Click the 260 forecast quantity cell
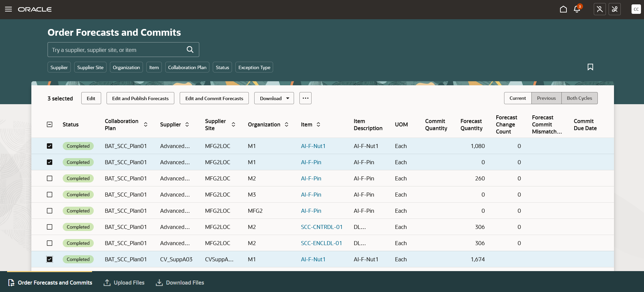 (480, 178)
